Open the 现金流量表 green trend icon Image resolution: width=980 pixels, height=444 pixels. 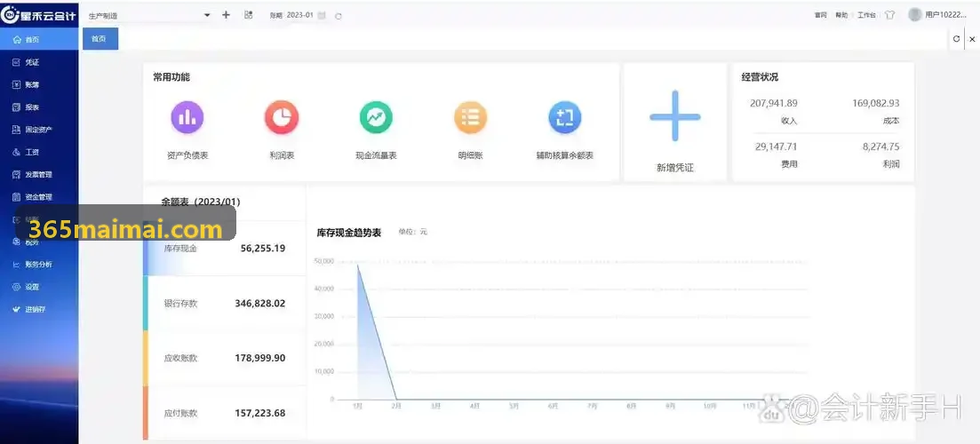376,117
